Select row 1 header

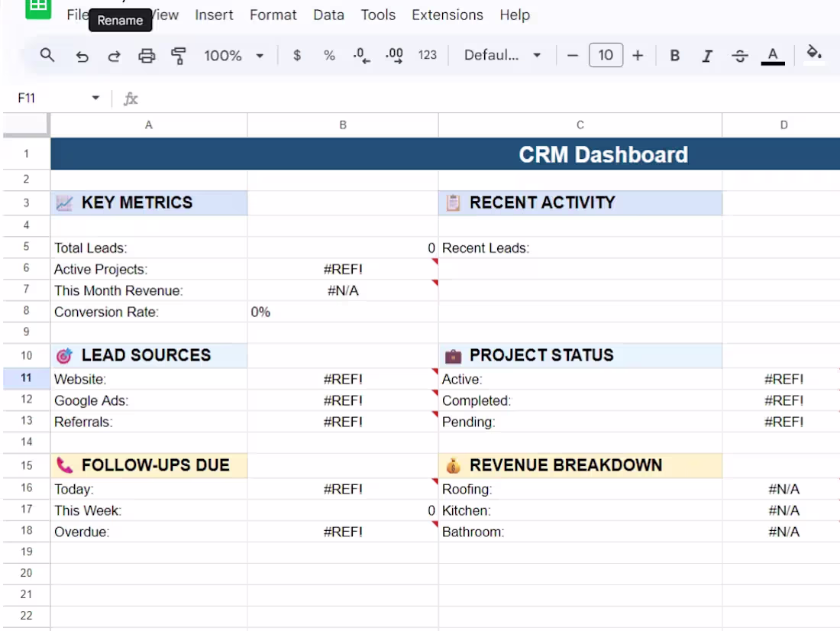pos(26,154)
